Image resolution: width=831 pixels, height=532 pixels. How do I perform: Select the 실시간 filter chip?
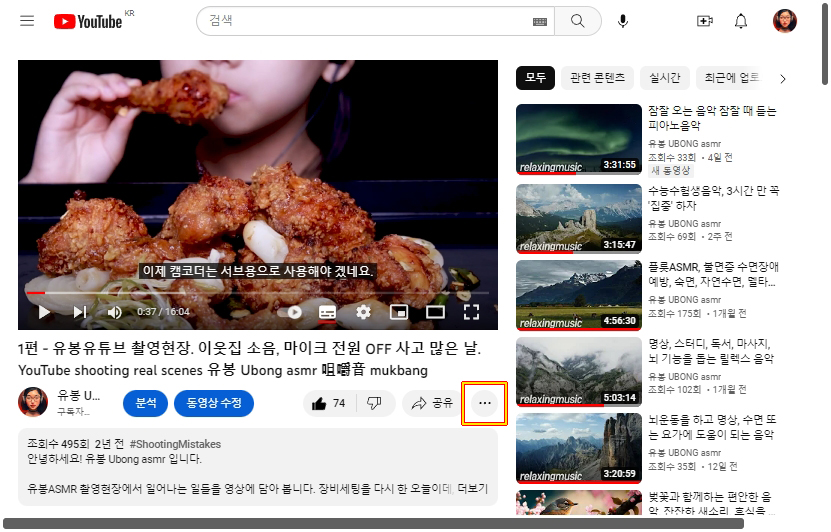pos(665,78)
